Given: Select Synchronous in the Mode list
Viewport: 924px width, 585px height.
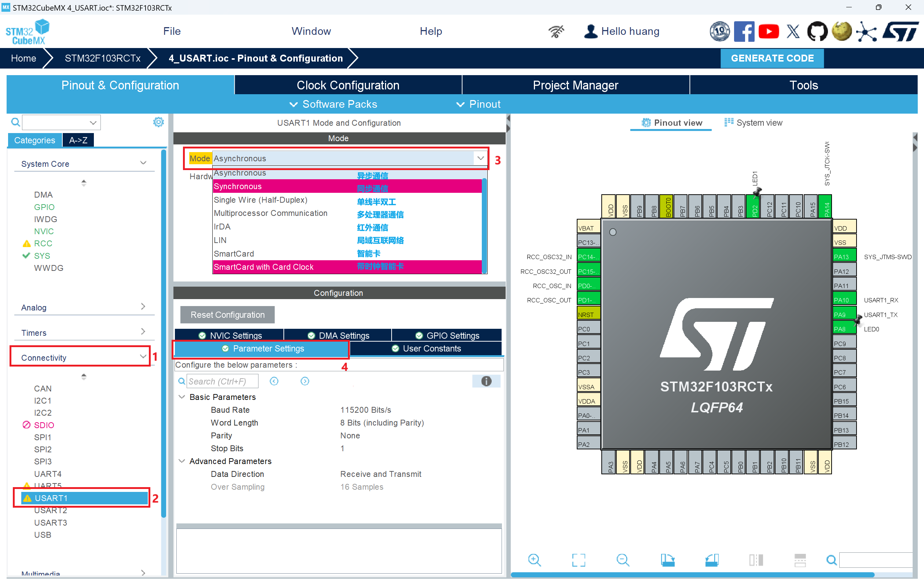Looking at the screenshot, I should (x=238, y=187).
